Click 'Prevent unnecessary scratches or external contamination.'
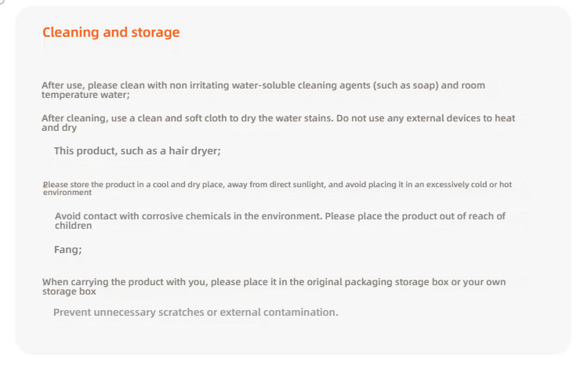Image resolution: width=588 pixels, height=369 pixels. pyautogui.click(x=196, y=313)
